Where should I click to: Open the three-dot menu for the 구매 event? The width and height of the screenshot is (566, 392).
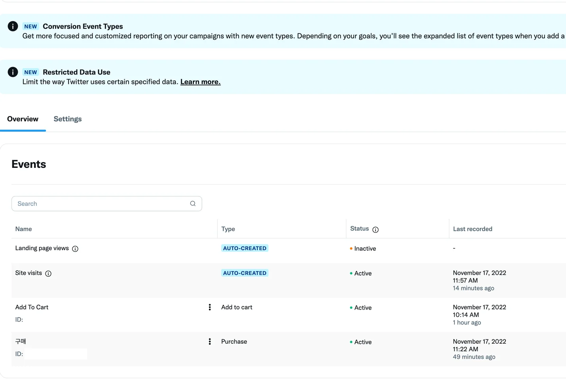click(x=210, y=342)
